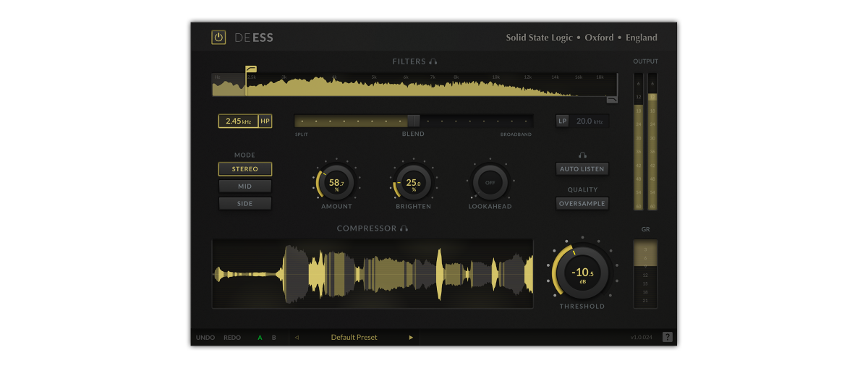868x368 pixels.
Task: Click the 2.45 kHz high-pass frequency field
Action: pyautogui.click(x=238, y=121)
